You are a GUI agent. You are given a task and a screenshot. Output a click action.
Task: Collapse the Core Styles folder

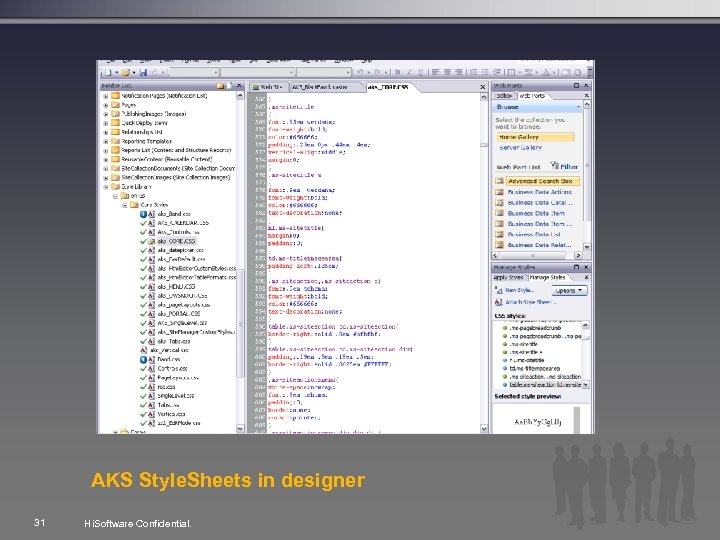[x=124, y=205]
